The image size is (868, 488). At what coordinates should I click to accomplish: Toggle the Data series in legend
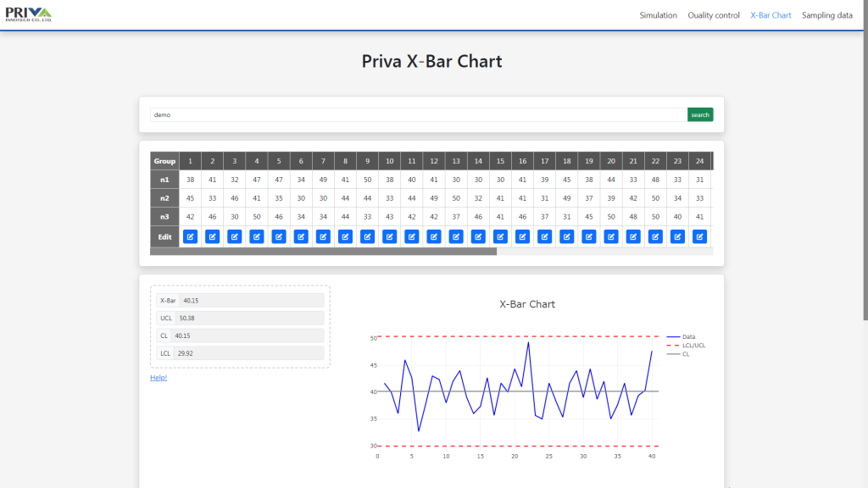(x=681, y=336)
